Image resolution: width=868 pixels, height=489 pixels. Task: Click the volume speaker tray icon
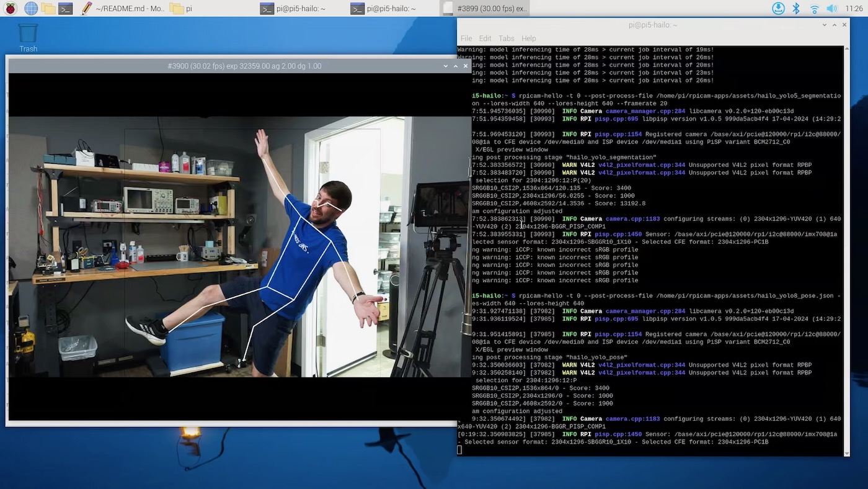tap(831, 8)
